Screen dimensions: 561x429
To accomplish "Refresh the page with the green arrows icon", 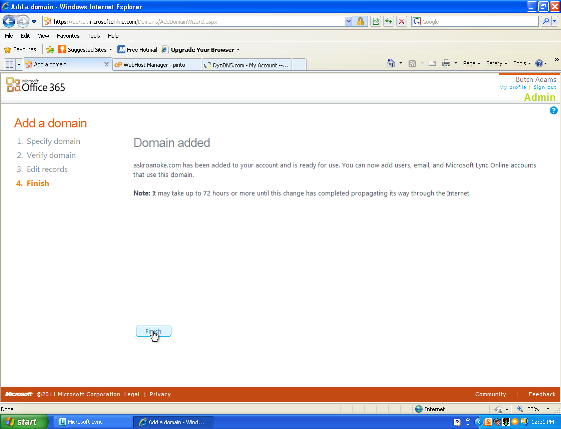I will coord(388,21).
